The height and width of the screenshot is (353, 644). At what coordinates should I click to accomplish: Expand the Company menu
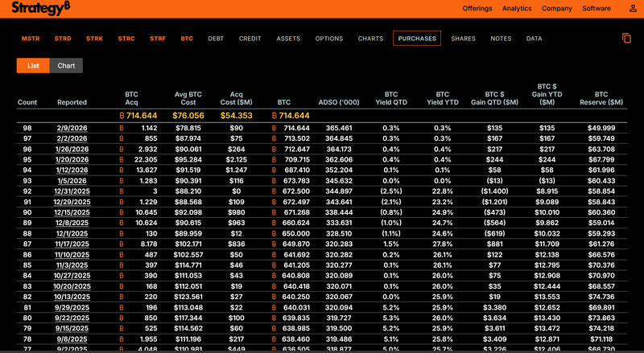(x=557, y=8)
